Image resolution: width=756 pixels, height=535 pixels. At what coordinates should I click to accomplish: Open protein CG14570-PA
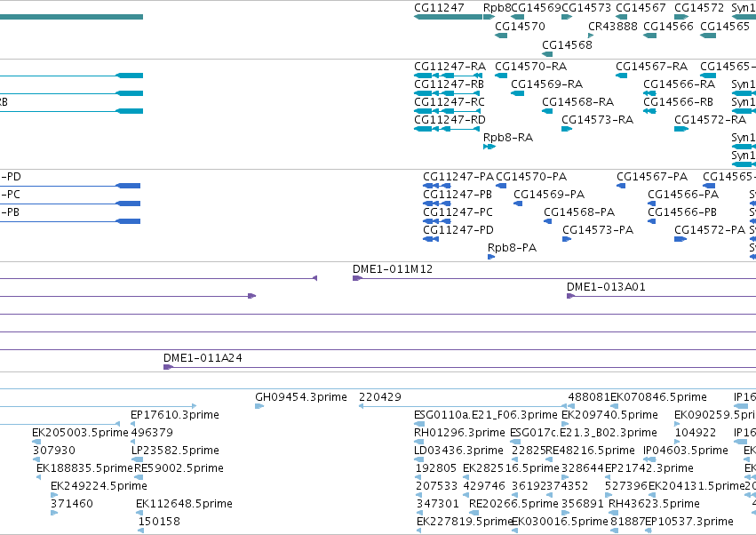point(531,177)
